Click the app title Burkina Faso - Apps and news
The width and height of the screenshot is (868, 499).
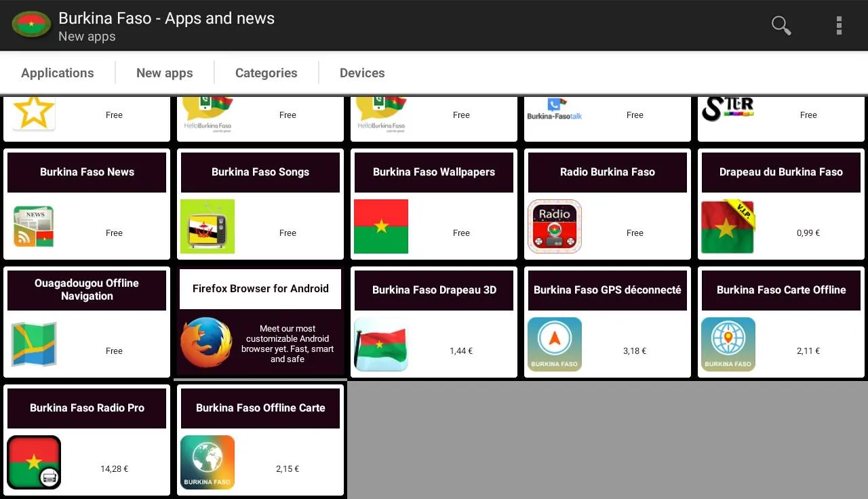(167, 18)
